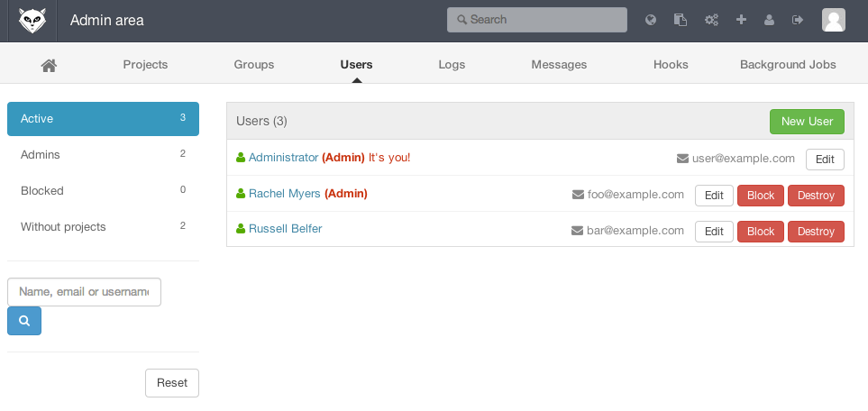Open the Background Jobs tab
This screenshot has height=411, width=868.
tap(788, 65)
